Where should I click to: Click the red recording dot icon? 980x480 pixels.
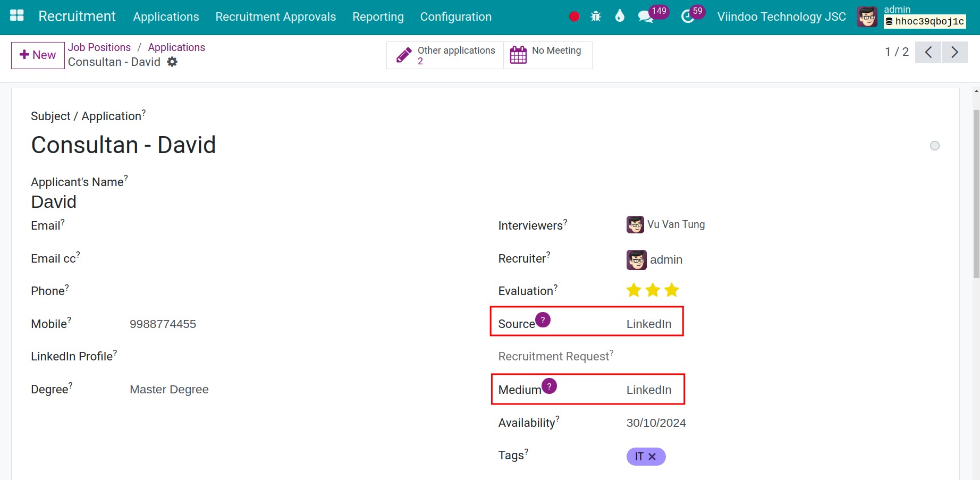pos(574,16)
